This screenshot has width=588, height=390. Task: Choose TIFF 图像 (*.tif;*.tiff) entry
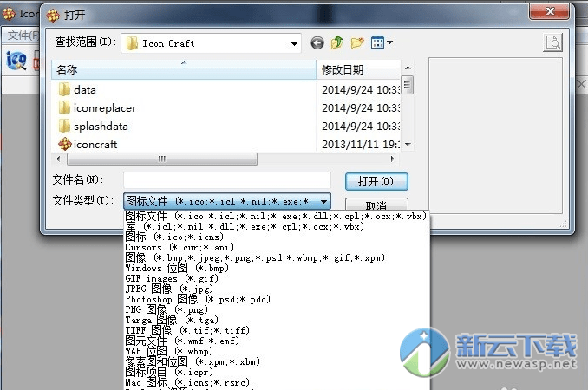click(276, 330)
